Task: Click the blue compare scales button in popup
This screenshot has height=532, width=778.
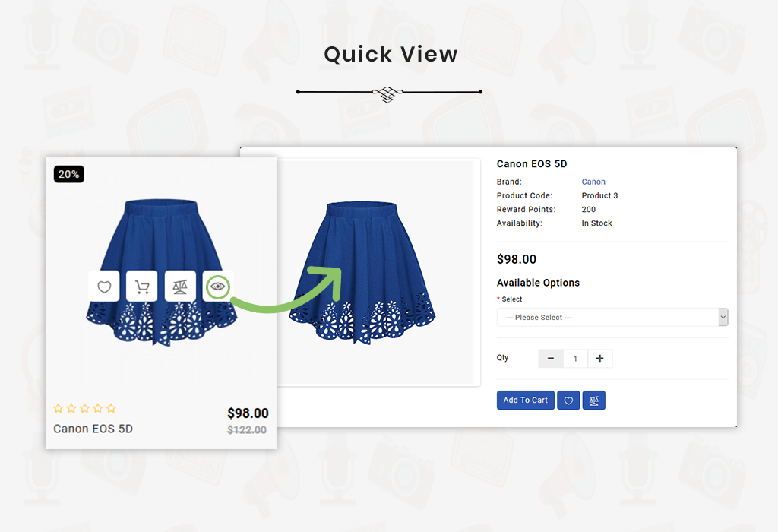Action: click(x=594, y=401)
